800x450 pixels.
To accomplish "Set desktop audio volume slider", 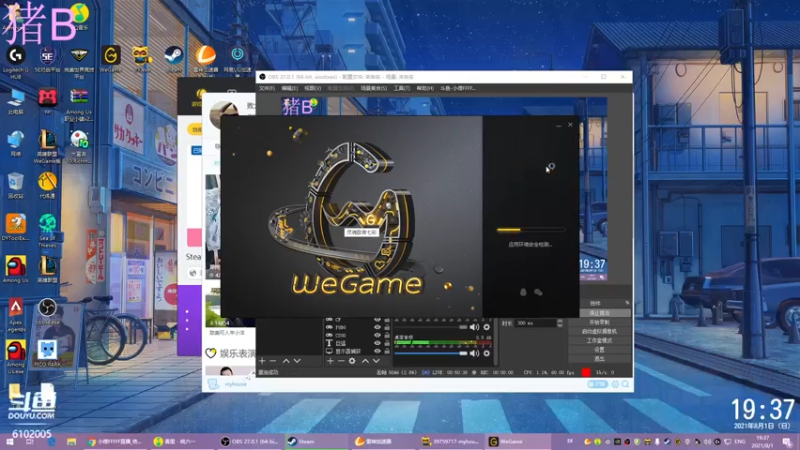I will (x=431, y=353).
